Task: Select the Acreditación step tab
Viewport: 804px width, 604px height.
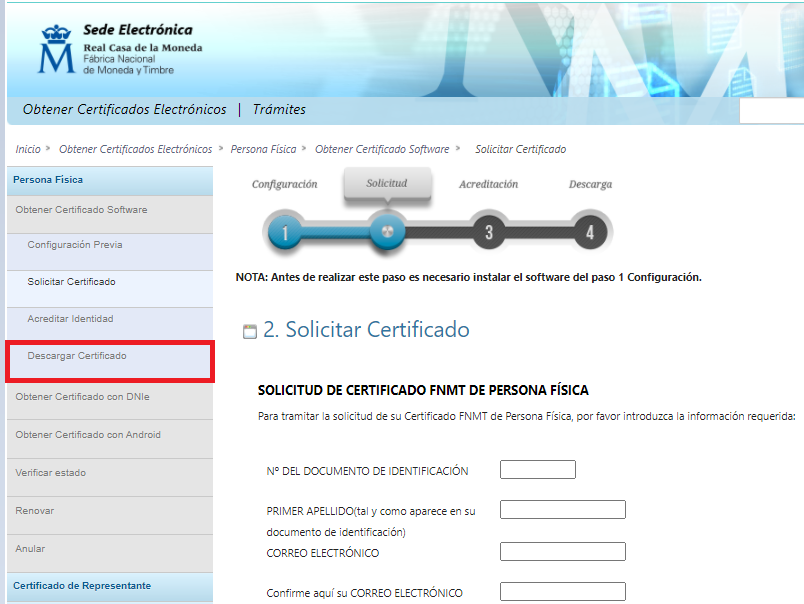Action: tap(489, 184)
